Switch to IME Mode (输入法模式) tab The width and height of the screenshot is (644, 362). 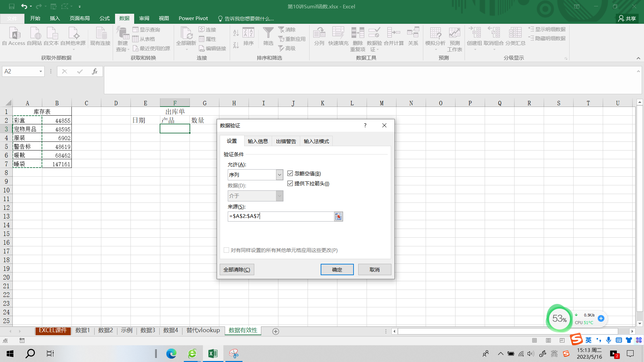316,141
